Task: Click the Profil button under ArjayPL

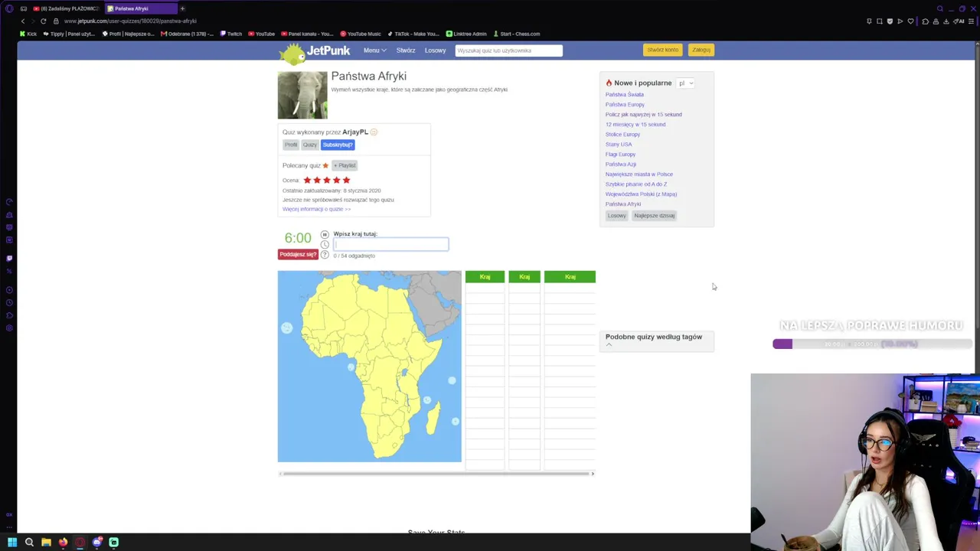Action: 291,145
